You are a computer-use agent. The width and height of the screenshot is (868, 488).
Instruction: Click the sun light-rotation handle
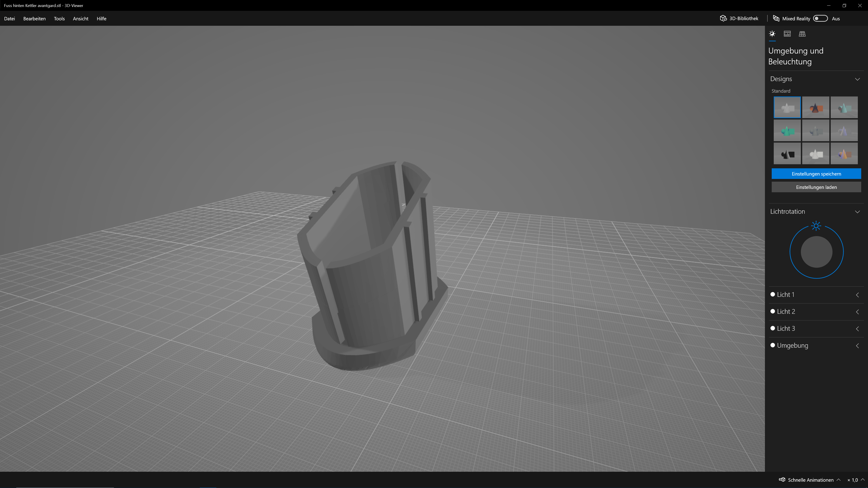(816, 226)
